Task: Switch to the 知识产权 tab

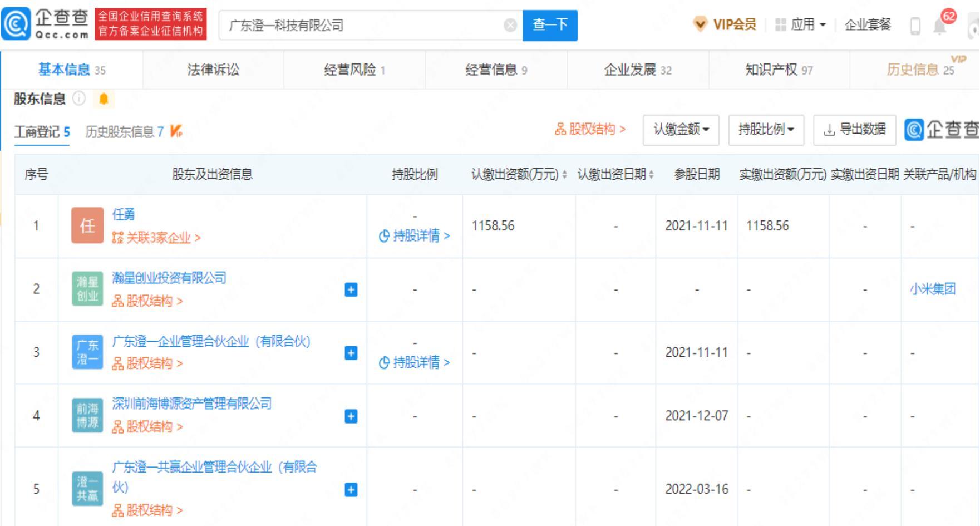Action: tap(779, 70)
